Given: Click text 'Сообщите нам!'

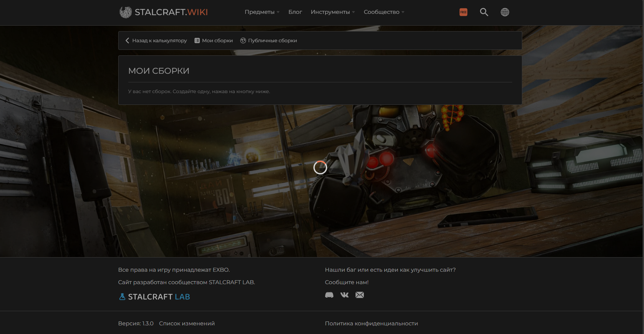Looking at the screenshot, I should click(347, 282).
